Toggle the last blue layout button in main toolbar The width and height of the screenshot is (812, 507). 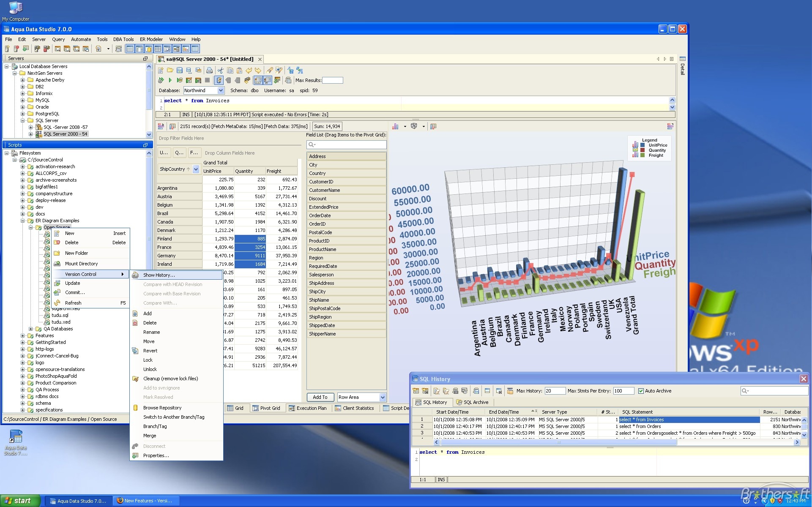pyautogui.click(x=195, y=49)
